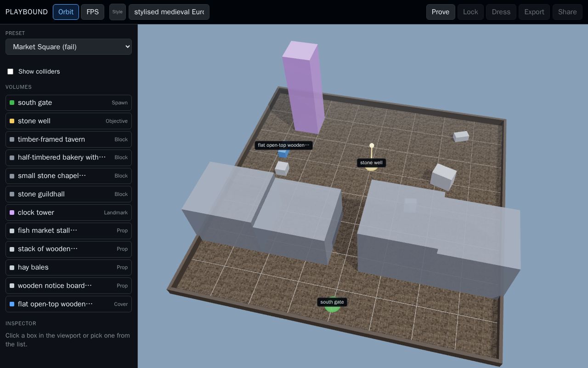Select the small stone chapel volume
The height and width of the screenshot is (368, 588).
coord(68,176)
